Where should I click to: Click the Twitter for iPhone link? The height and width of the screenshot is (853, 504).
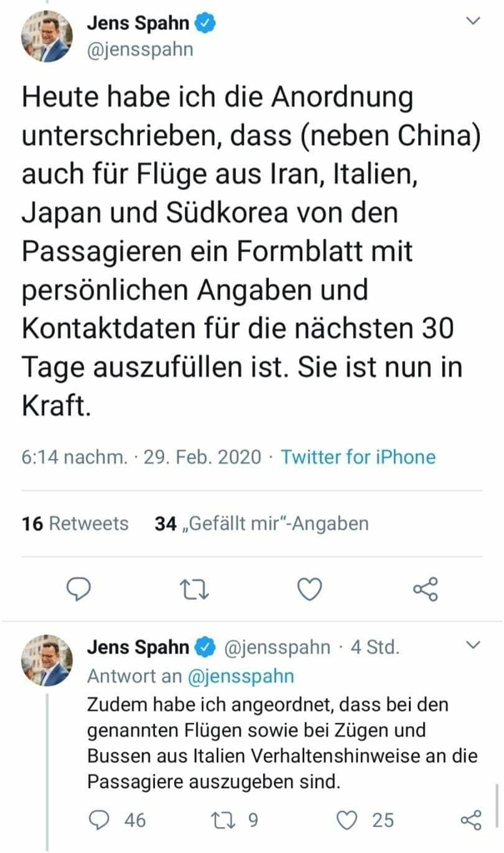[358, 457]
